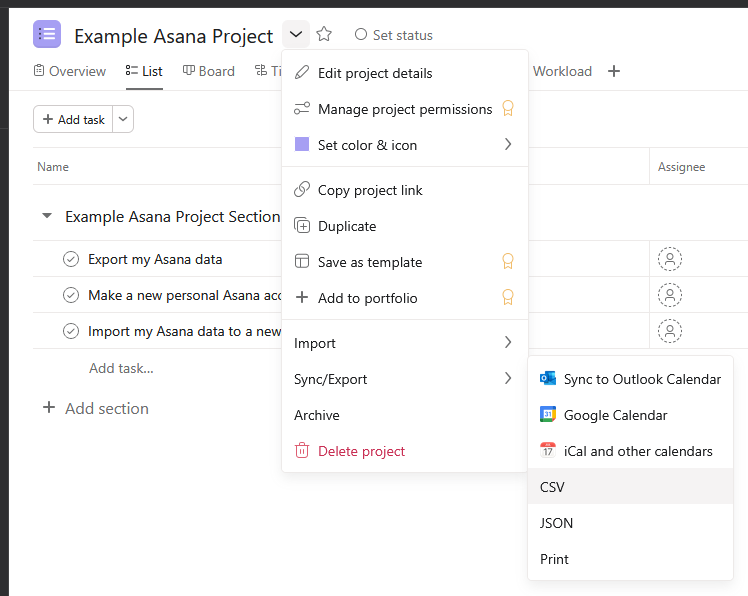Click the iCal calendar icon
748x596 pixels.
coord(548,450)
